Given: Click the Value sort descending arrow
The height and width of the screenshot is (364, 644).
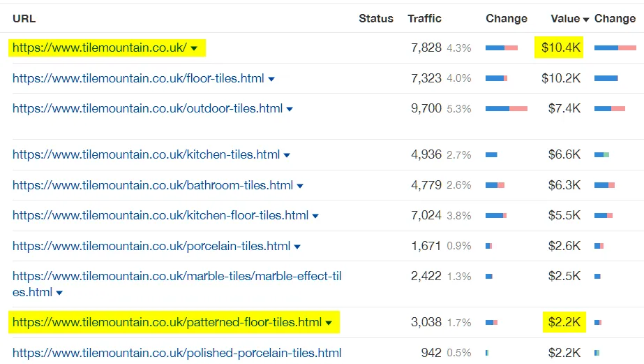Looking at the screenshot, I should pos(586,20).
